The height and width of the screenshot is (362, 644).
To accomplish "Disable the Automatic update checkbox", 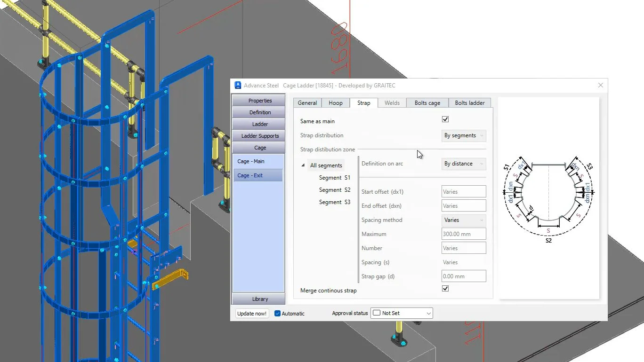I will 278,314.
